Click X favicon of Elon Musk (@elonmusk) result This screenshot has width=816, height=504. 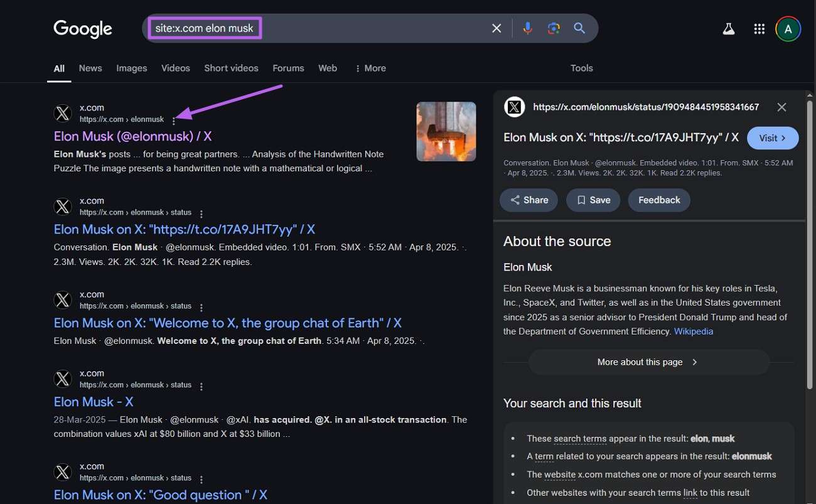coord(63,114)
